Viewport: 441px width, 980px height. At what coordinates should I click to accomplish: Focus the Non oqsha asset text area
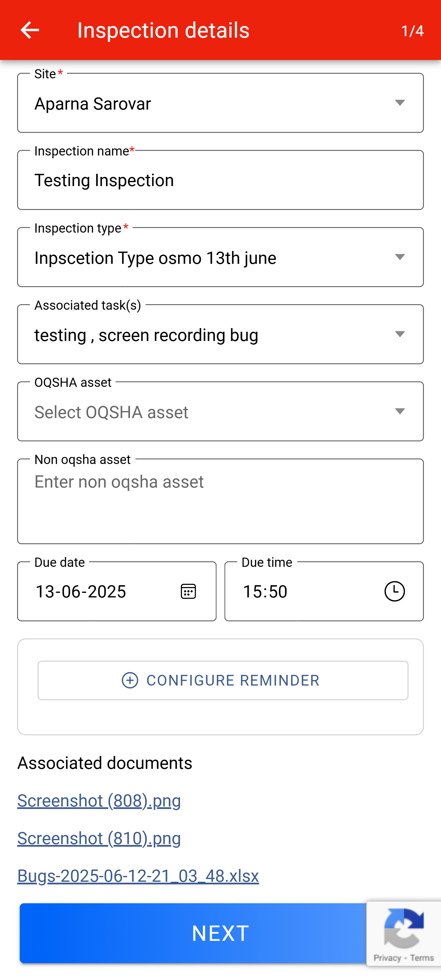220,501
